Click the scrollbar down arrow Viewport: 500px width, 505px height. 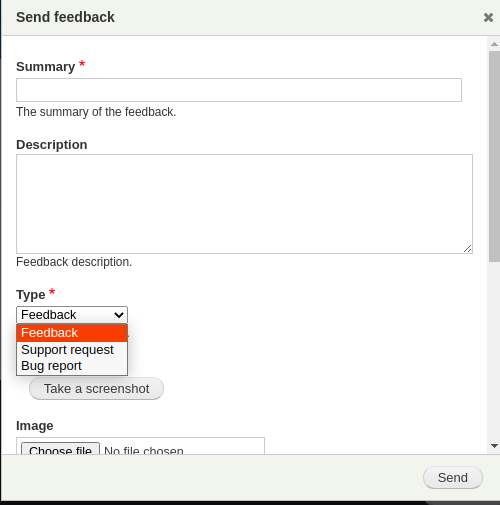494,446
